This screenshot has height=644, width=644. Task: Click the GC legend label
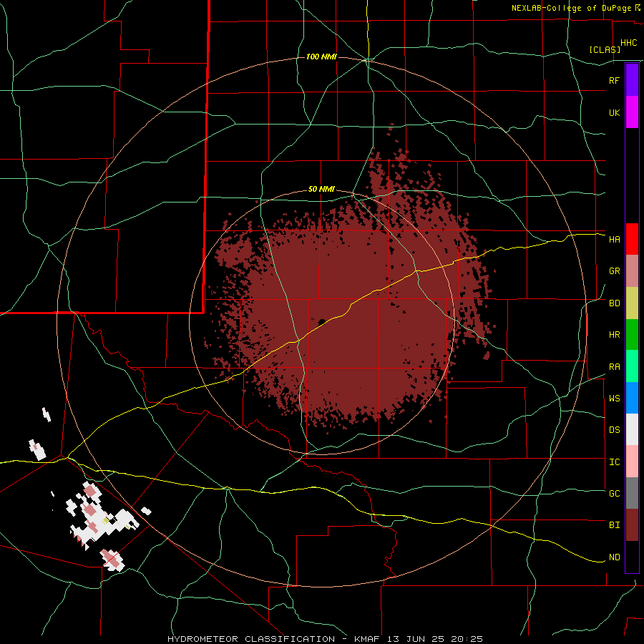614,494
